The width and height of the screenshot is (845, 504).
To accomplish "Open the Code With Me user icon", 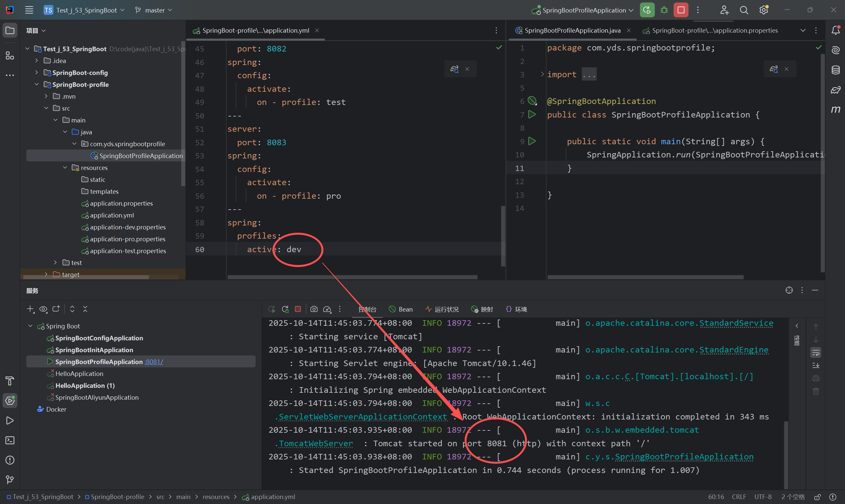I will pyautogui.click(x=724, y=10).
